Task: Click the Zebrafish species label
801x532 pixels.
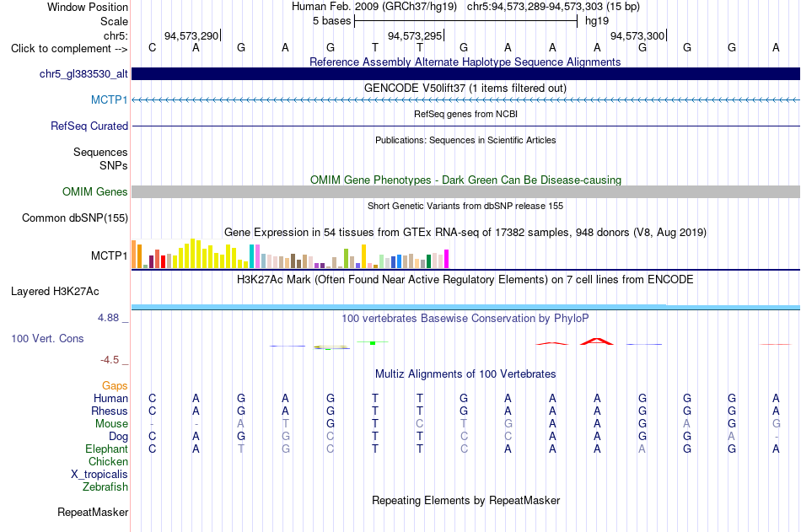Action: coord(105,486)
